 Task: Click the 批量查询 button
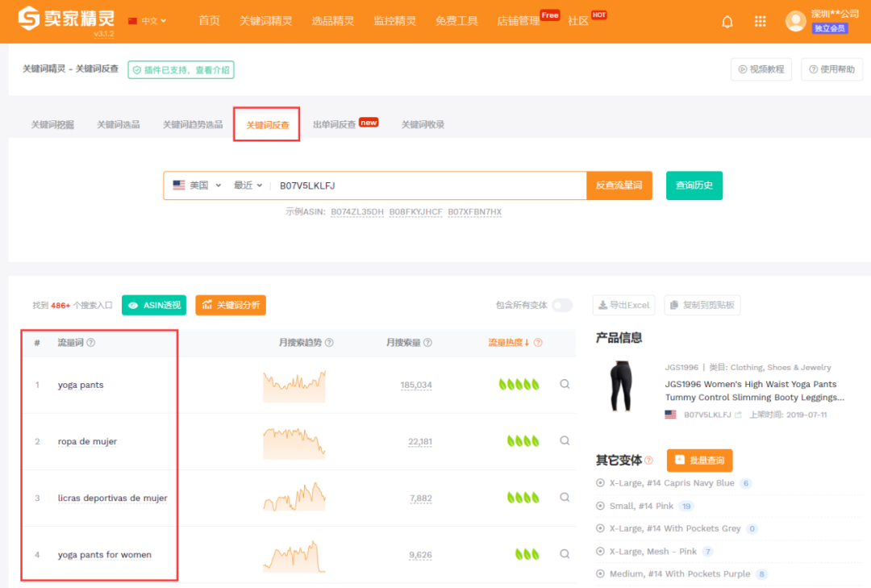pos(699,461)
